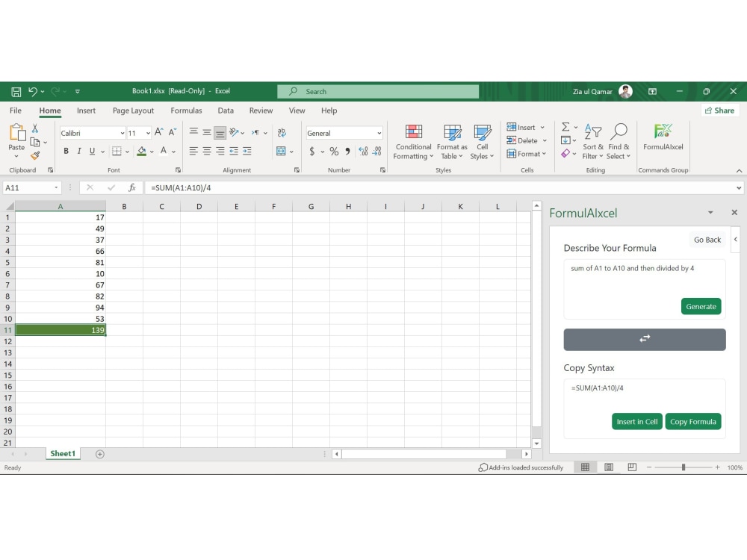Expand the Insert cells dropdown
Image resolution: width=747 pixels, height=560 pixels.
[542, 127]
